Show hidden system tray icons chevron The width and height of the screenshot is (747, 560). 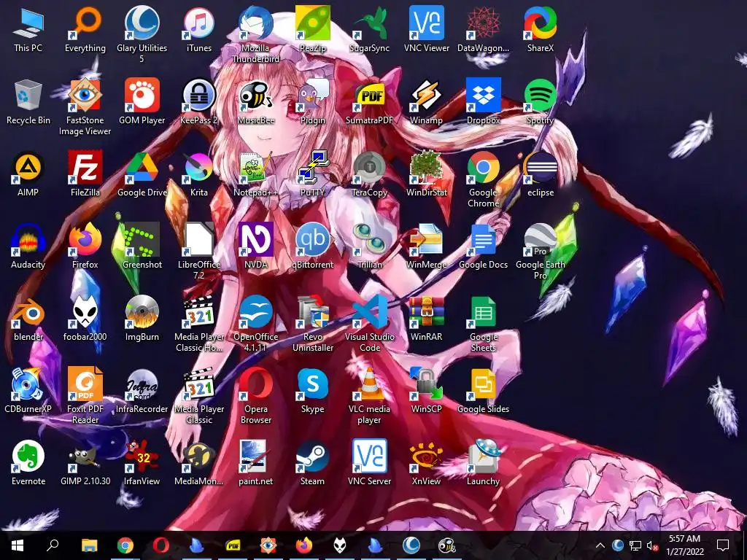600,545
